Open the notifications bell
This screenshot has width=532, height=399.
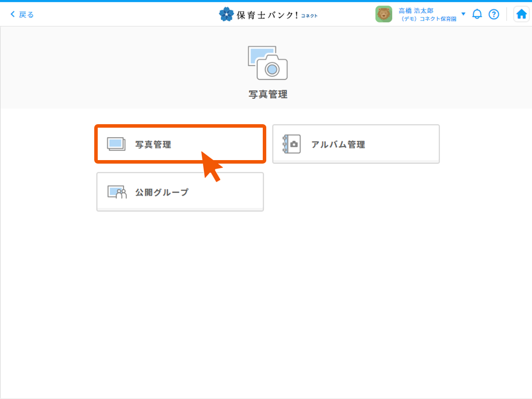[x=477, y=14]
